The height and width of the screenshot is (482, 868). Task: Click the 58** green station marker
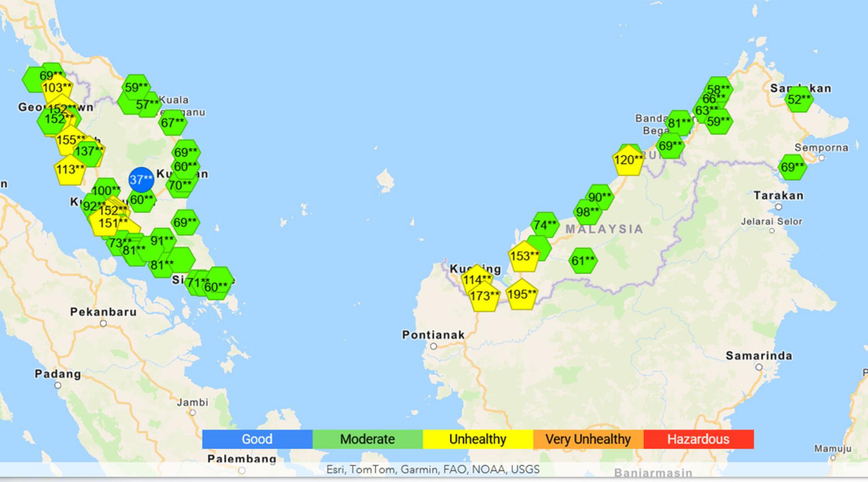[x=718, y=89]
